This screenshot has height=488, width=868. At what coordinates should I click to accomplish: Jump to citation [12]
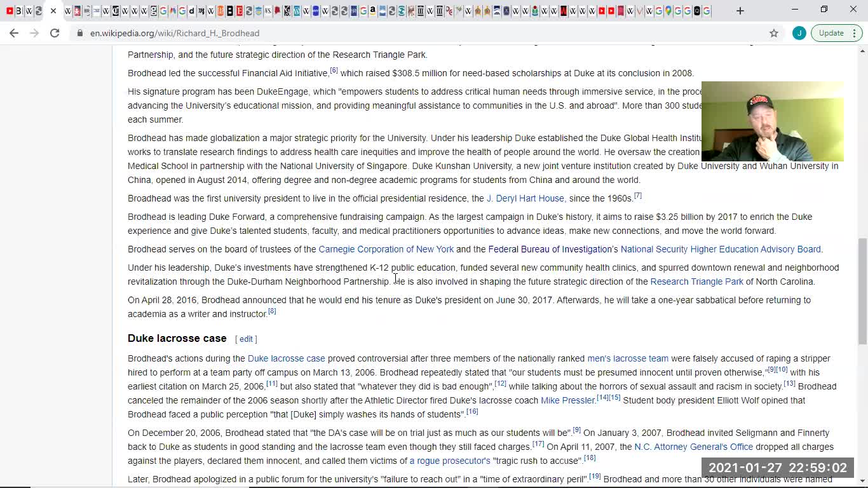click(501, 384)
